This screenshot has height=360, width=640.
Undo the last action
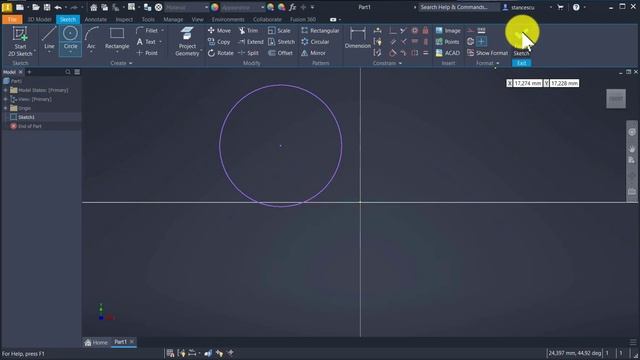point(58,7)
